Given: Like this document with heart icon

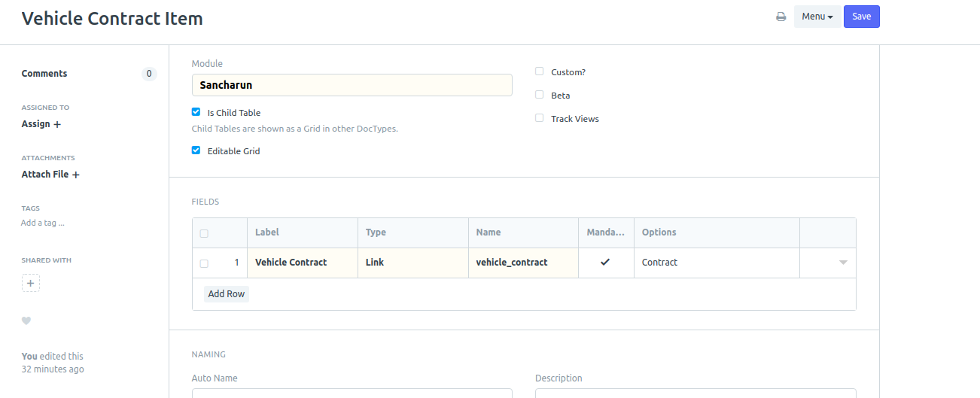Looking at the screenshot, I should click(x=26, y=321).
